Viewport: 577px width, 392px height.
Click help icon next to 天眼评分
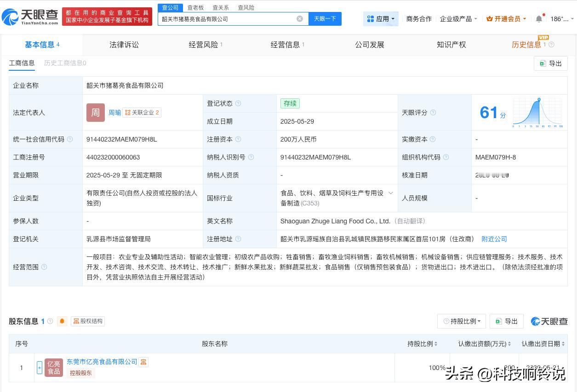pos(433,113)
